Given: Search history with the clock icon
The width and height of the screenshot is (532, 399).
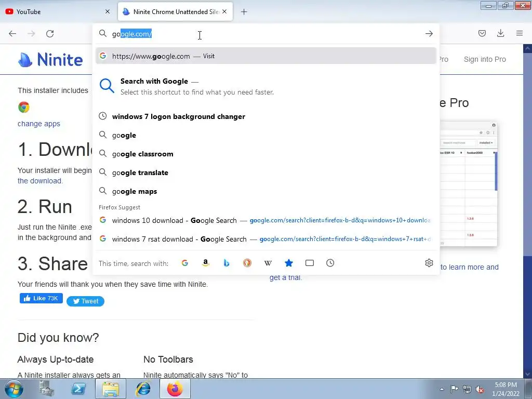Looking at the screenshot, I should click(x=330, y=263).
